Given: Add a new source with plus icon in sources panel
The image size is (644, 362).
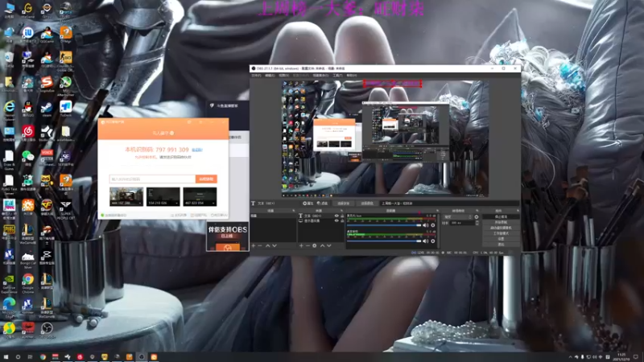Looking at the screenshot, I should (x=301, y=245).
